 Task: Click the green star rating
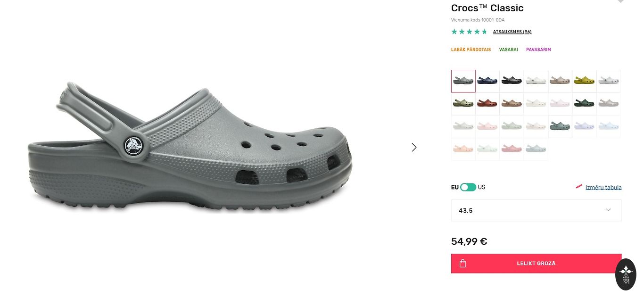pyautogui.click(x=469, y=32)
